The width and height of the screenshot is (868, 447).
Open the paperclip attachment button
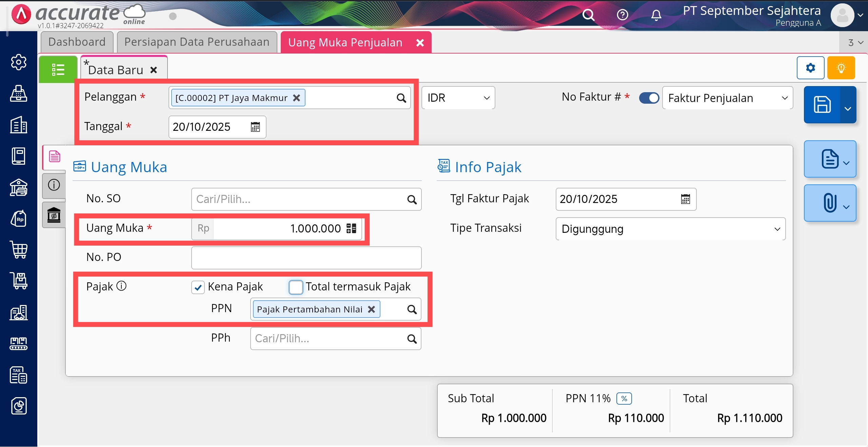[829, 203]
